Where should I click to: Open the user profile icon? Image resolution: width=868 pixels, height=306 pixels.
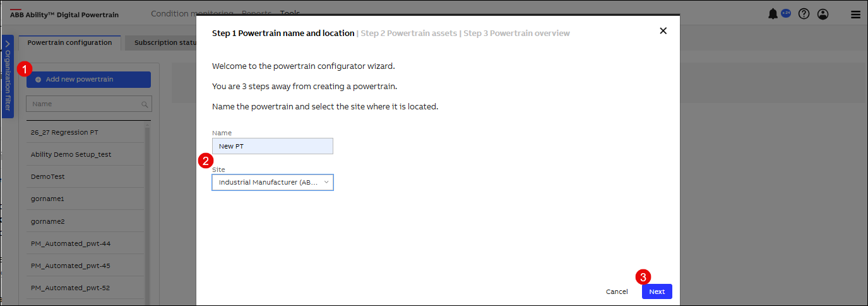823,14
